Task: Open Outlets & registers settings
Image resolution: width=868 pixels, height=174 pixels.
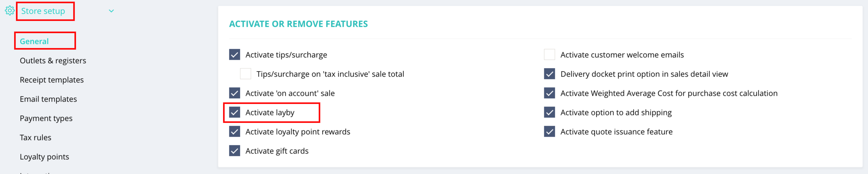Action: point(53,60)
